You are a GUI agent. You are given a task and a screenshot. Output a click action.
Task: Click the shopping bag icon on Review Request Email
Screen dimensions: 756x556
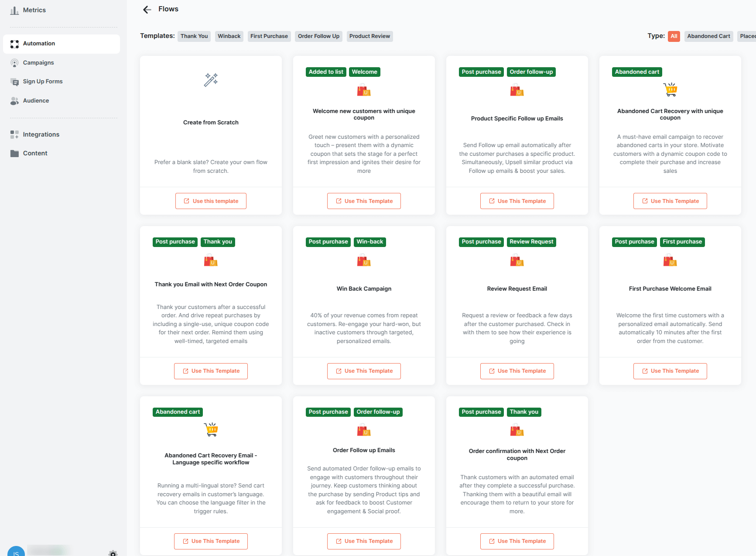(517, 260)
